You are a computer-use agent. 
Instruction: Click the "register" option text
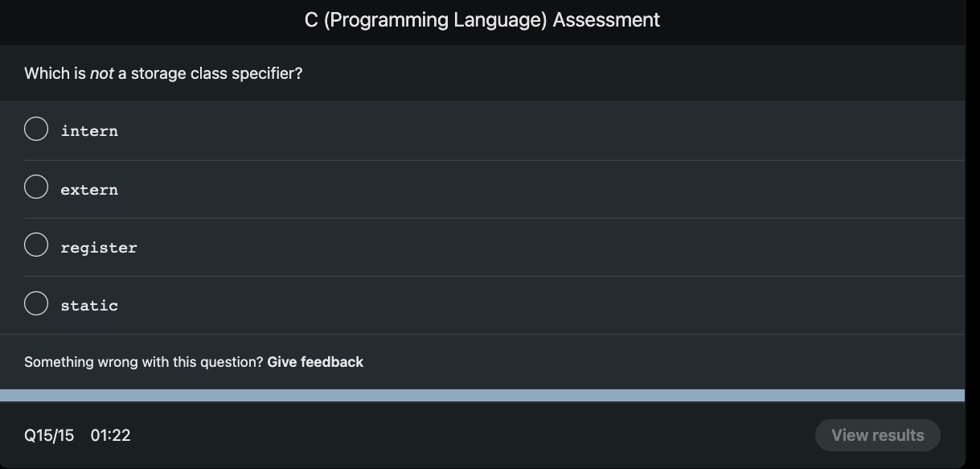pyautogui.click(x=99, y=247)
